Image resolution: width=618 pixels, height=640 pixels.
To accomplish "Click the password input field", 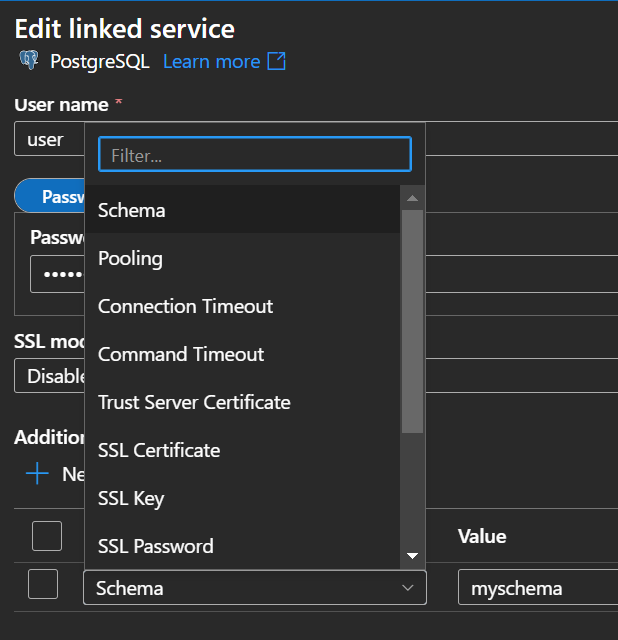I will tap(58, 274).
